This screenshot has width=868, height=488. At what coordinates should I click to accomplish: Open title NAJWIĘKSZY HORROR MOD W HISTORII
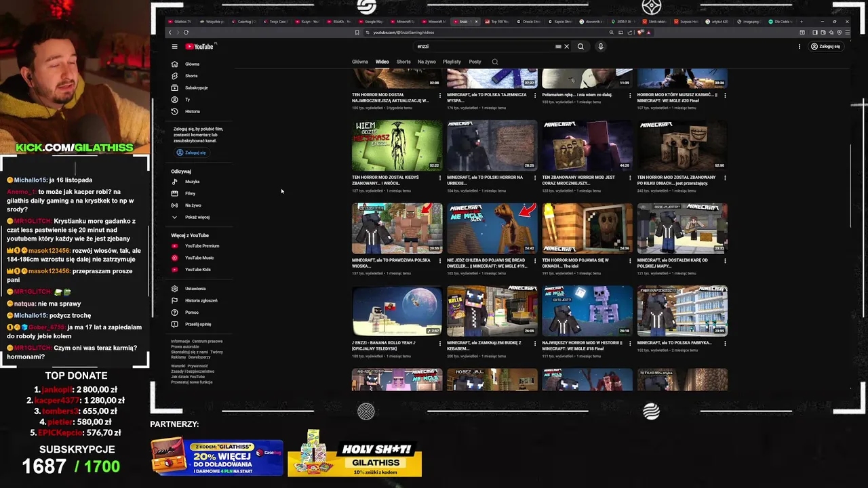point(582,346)
